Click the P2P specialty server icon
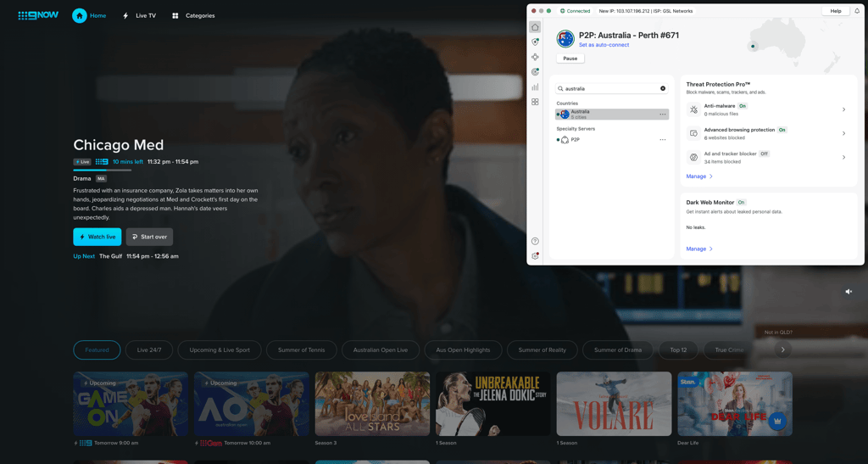 click(565, 139)
